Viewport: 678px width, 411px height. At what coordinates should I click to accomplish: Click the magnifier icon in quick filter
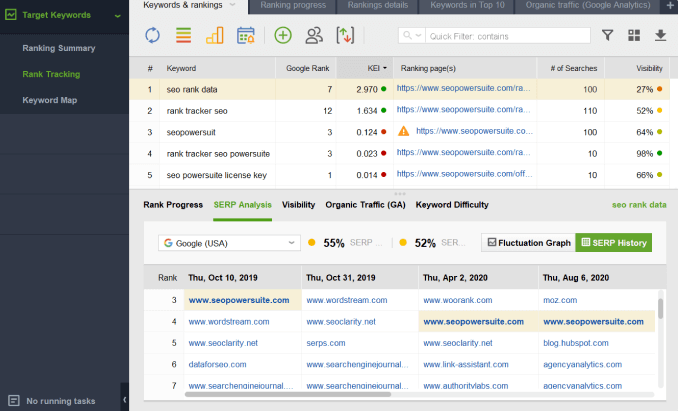point(407,35)
